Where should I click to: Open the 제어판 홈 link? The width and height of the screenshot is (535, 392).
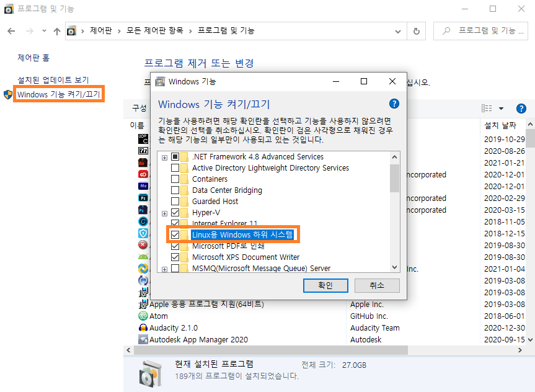(x=33, y=58)
